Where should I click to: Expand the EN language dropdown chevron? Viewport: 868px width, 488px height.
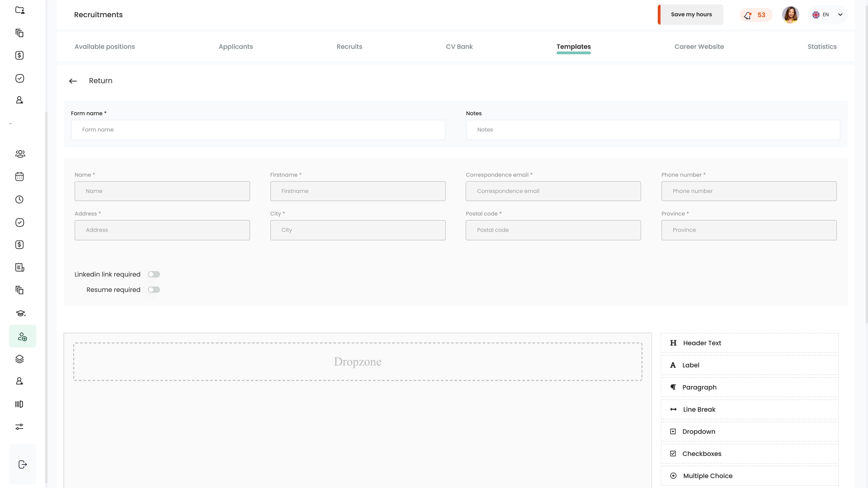click(840, 15)
